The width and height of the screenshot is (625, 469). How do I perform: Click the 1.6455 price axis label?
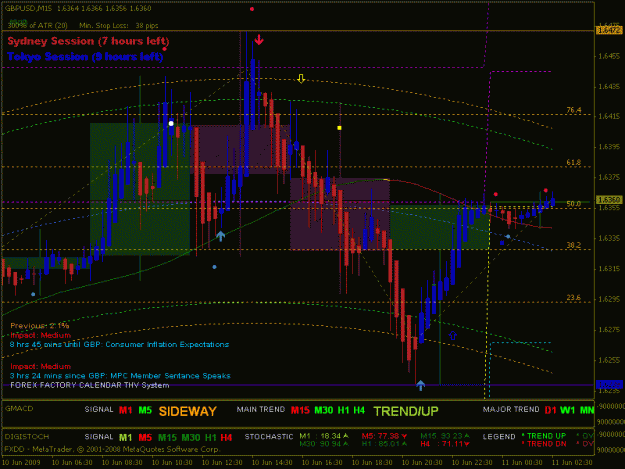coord(609,56)
